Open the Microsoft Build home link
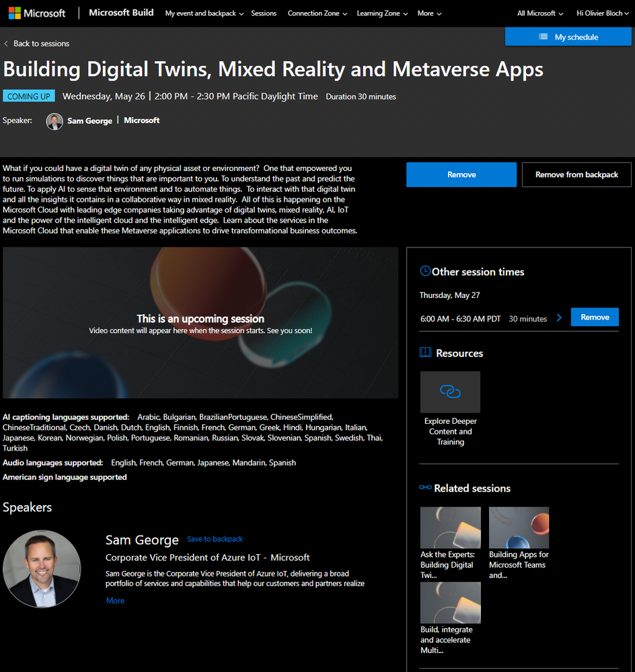The image size is (635, 672). point(121,13)
